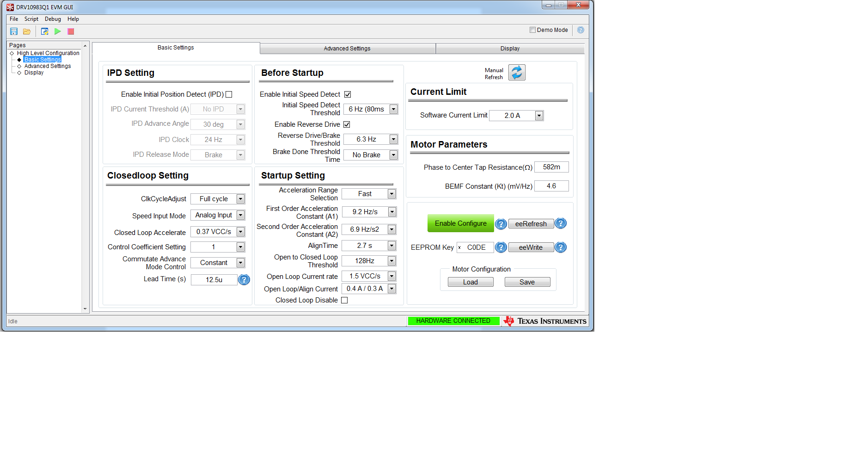Open the AlignTime dropdown
Screen dimensions: 868x469
point(369,246)
